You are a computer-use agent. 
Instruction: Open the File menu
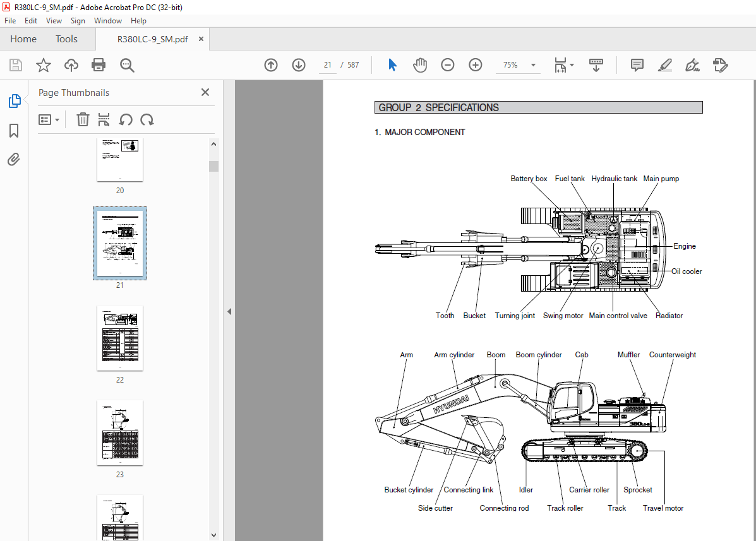tap(10, 21)
